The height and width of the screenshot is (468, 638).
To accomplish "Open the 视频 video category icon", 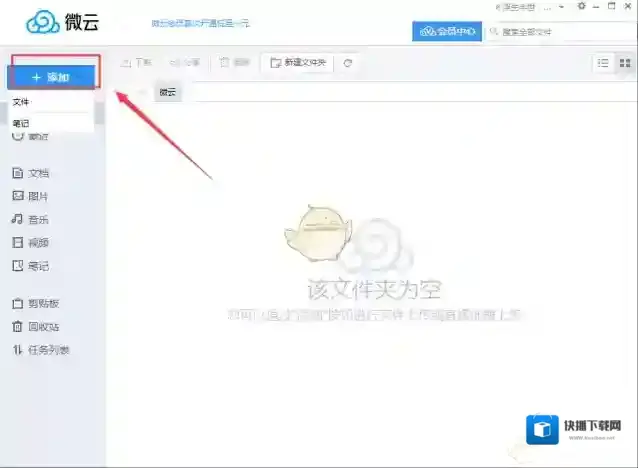I will [17, 242].
